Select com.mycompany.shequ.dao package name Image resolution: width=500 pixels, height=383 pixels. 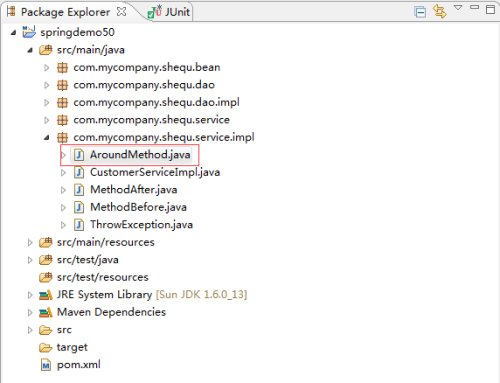tap(144, 85)
